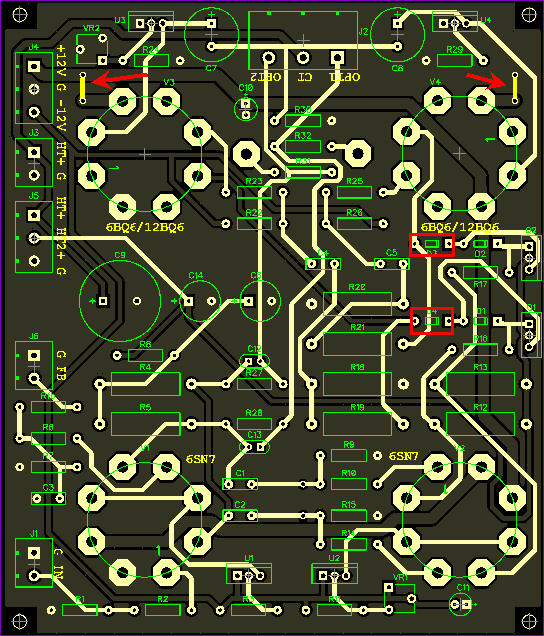Viewport: 544px width, 636px height.
Task: Select the R27 resistor label
Action: point(254,373)
